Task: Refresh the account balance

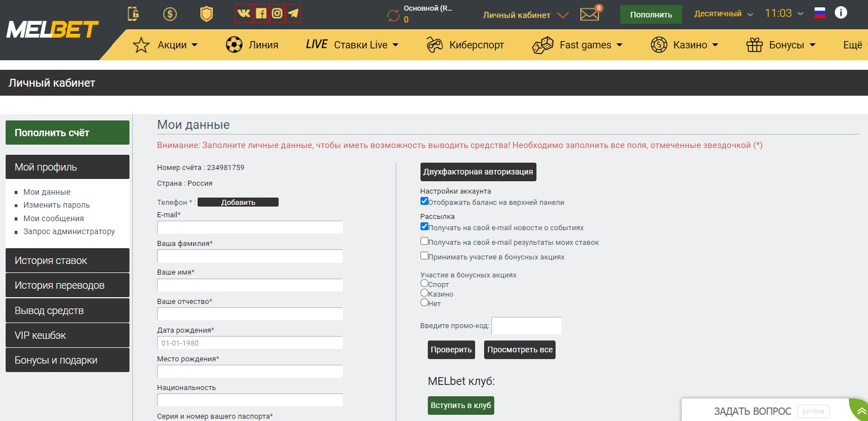Action: point(393,15)
